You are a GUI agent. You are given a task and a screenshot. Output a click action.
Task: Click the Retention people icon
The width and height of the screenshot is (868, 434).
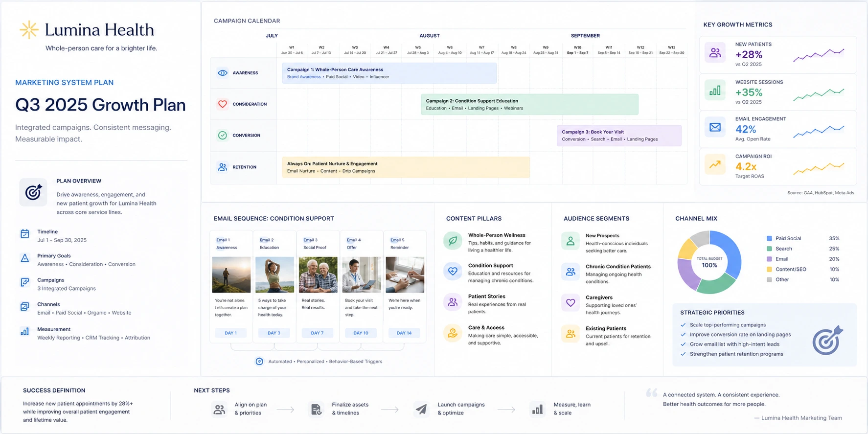223,167
